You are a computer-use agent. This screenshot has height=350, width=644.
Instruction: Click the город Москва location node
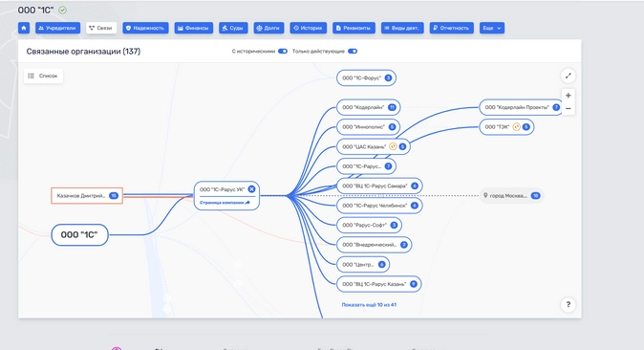512,196
